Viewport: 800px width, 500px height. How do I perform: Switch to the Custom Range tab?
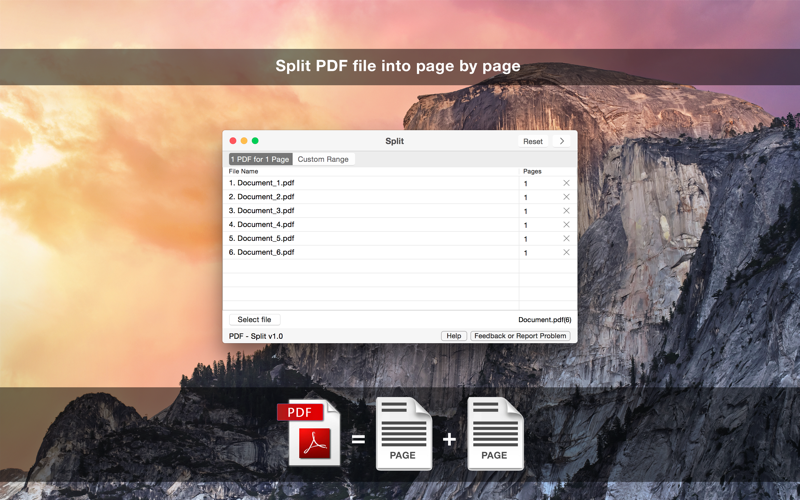(x=323, y=159)
